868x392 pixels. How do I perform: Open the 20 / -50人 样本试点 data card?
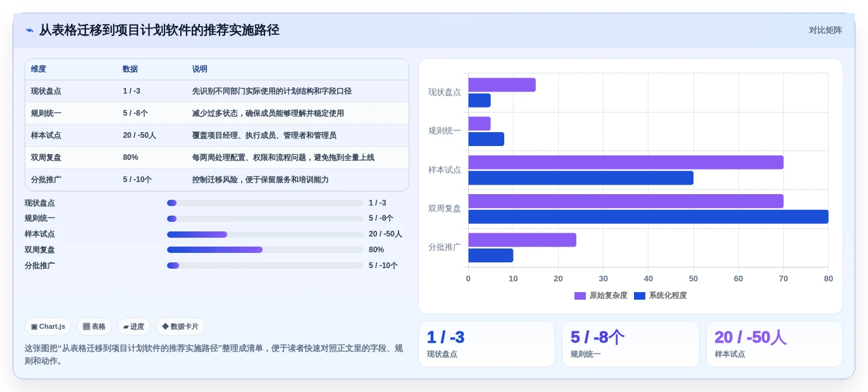point(774,344)
